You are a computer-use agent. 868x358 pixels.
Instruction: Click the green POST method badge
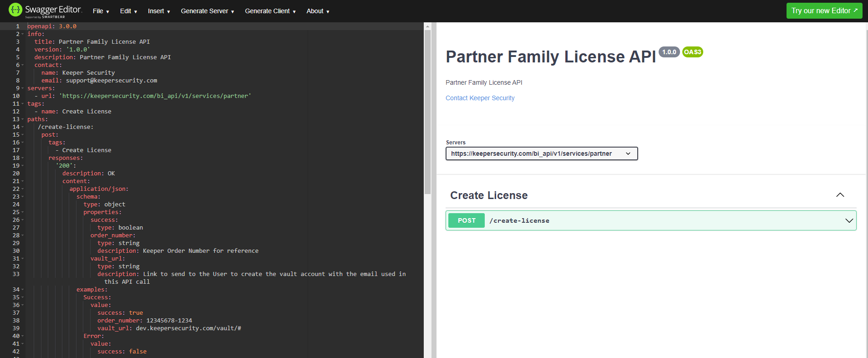click(466, 220)
